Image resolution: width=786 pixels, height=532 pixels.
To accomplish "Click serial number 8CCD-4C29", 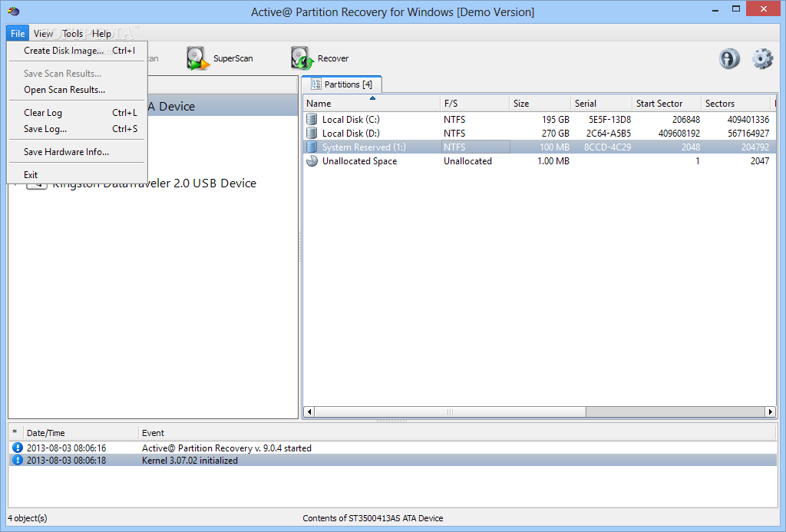I will click(608, 147).
